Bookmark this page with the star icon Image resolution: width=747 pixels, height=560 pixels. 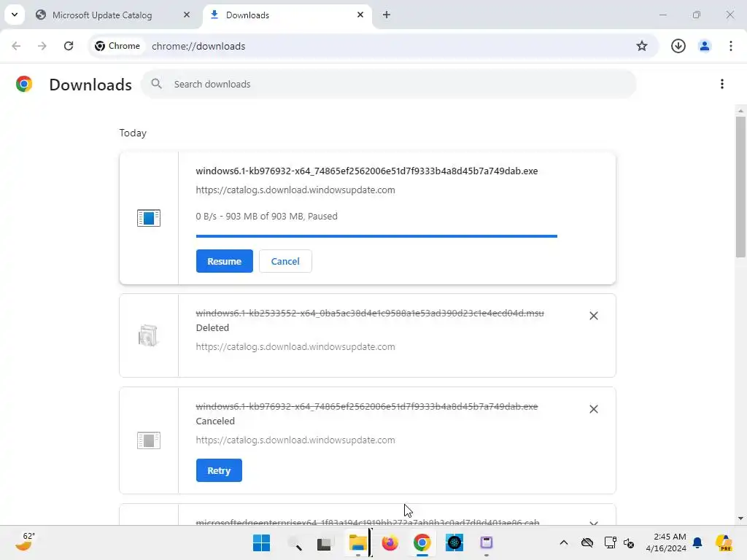[642, 46]
